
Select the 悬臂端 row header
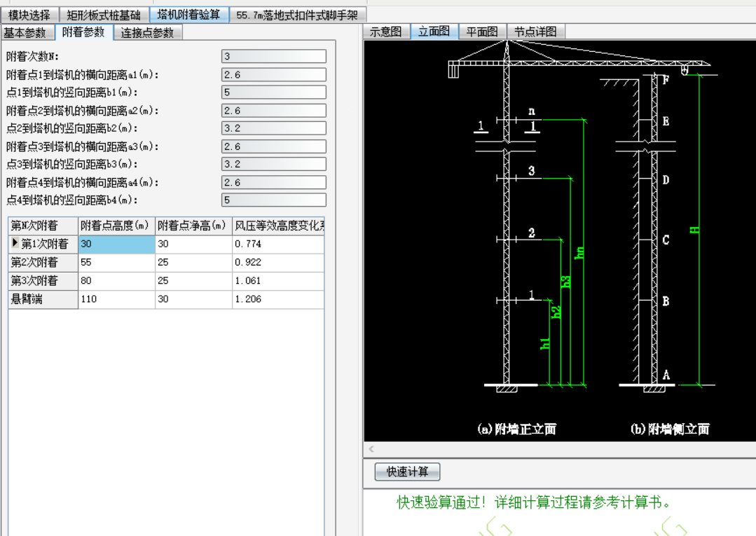point(43,299)
